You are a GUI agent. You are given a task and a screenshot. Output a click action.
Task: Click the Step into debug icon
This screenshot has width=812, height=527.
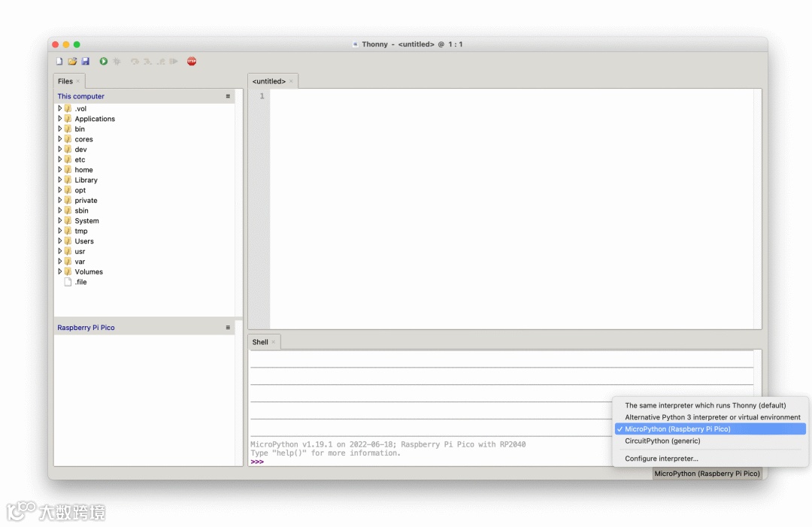(x=147, y=61)
